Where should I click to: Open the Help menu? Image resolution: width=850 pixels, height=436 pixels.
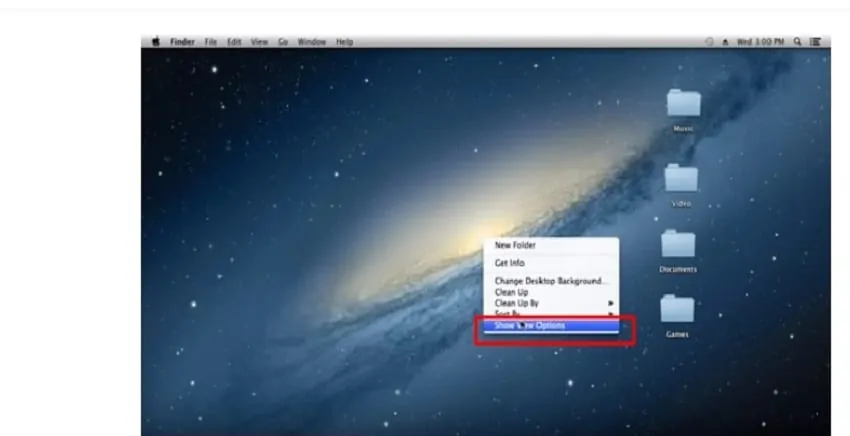(x=344, y=42)
